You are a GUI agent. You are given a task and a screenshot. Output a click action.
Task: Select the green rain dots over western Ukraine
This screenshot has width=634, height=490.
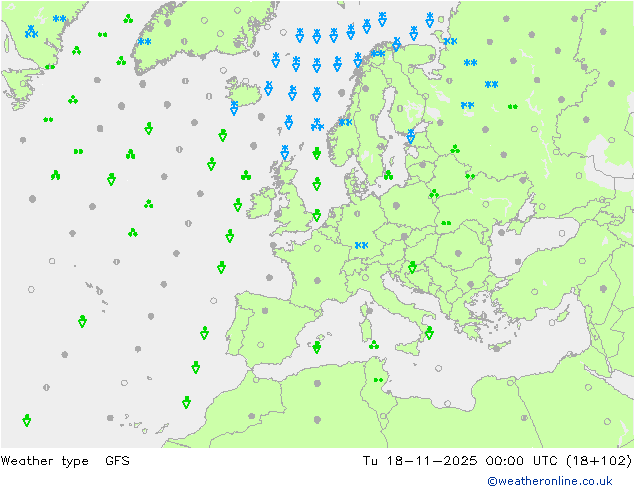tap(446, 223)
